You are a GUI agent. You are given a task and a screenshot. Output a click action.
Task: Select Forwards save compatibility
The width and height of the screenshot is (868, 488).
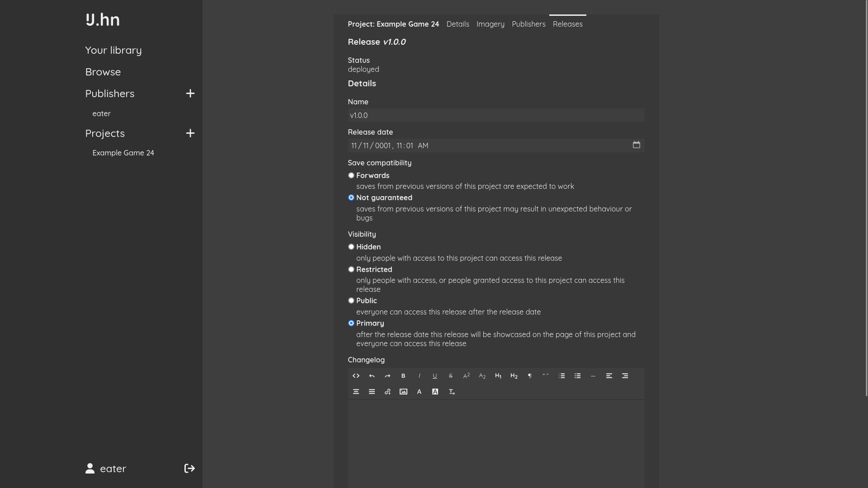click(351, 175)
